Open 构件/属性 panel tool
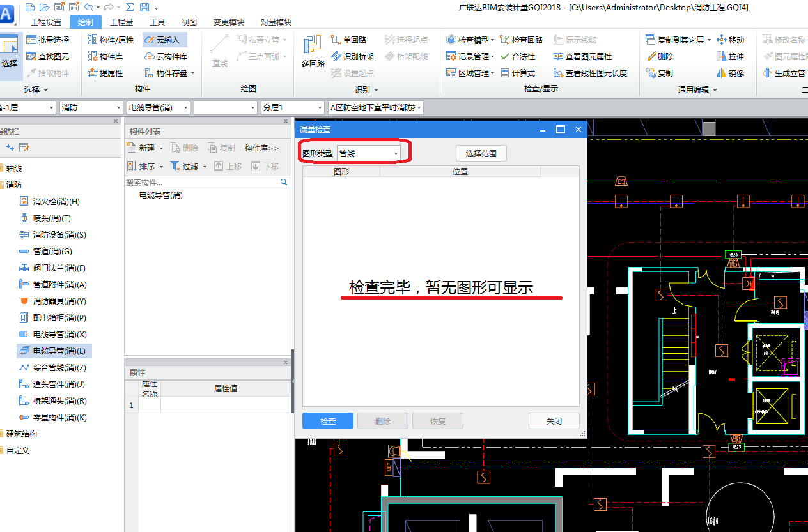Viewport: 808px width, 532px height. pos(111,40)
